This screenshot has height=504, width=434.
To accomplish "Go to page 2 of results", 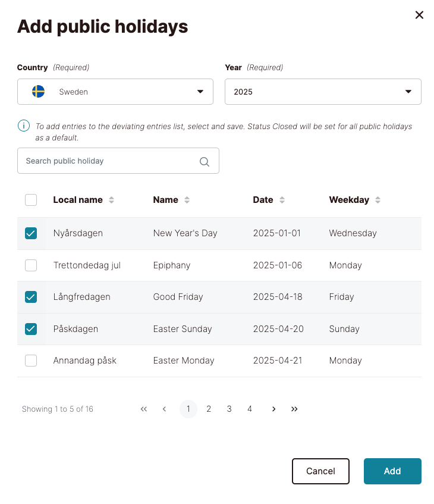I will tap(209, 409).
